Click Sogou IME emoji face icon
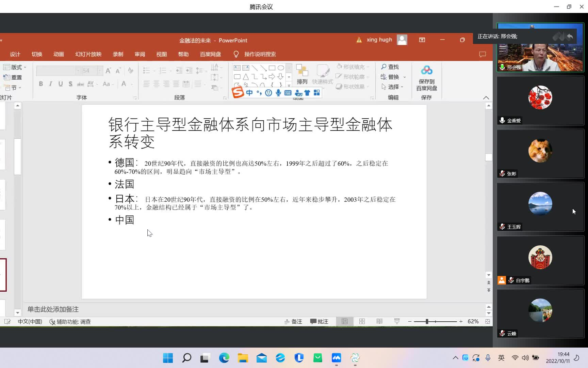Viewport: 588px width, 368px height. (x=268, y=93)
